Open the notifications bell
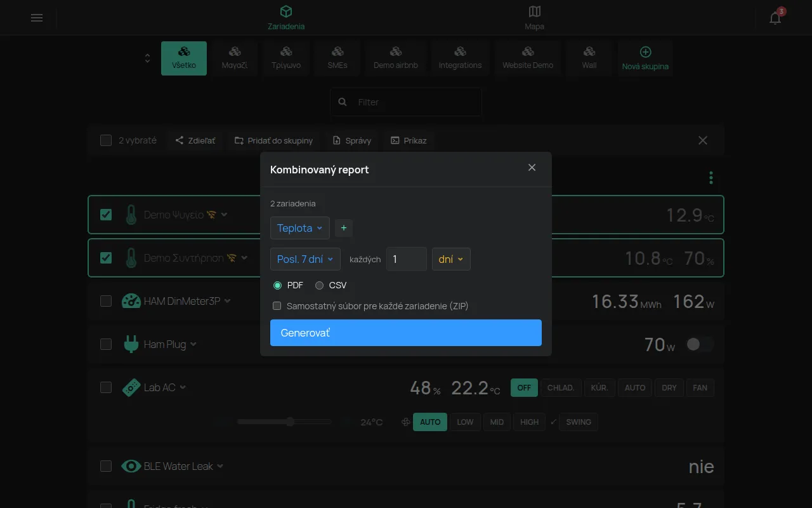The height and width of the screenshot is (508, 812). tap(775, 18)
